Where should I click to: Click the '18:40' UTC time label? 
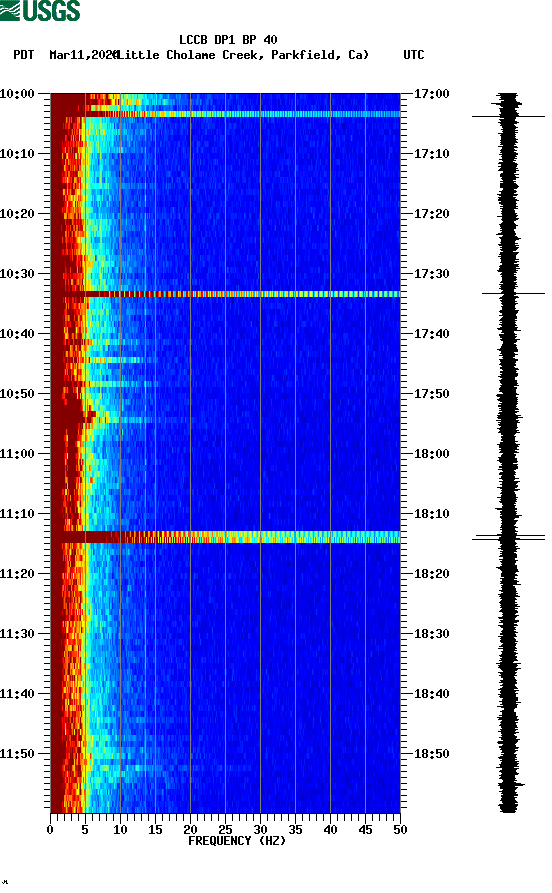[x=432, y=694]
